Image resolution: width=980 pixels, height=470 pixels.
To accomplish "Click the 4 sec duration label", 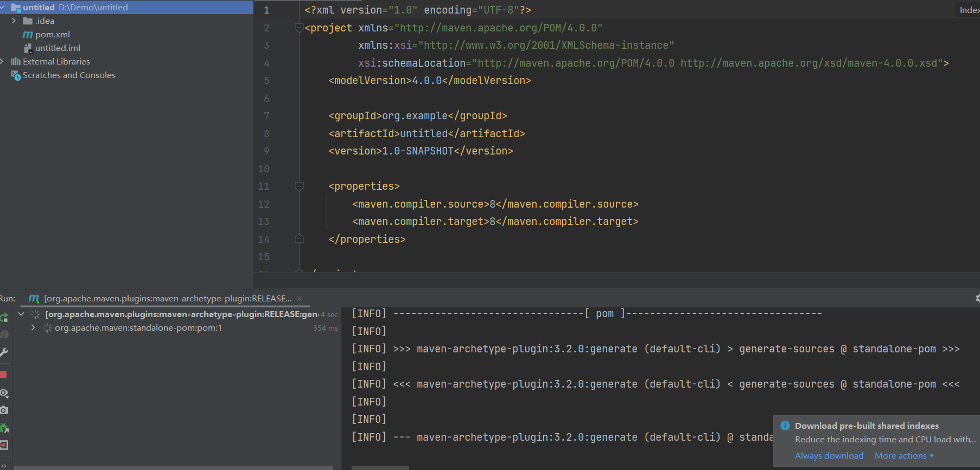I will pos(329,314).
